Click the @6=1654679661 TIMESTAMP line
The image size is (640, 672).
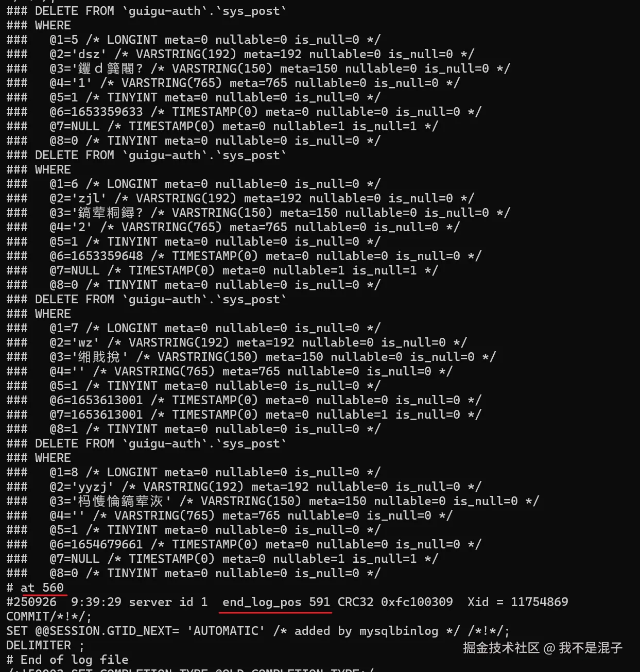pyautogui.click(x=244, y=544)
